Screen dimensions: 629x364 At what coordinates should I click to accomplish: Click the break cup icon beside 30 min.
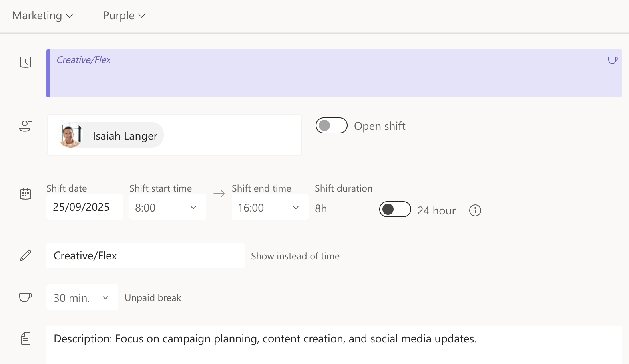point(26,297)
